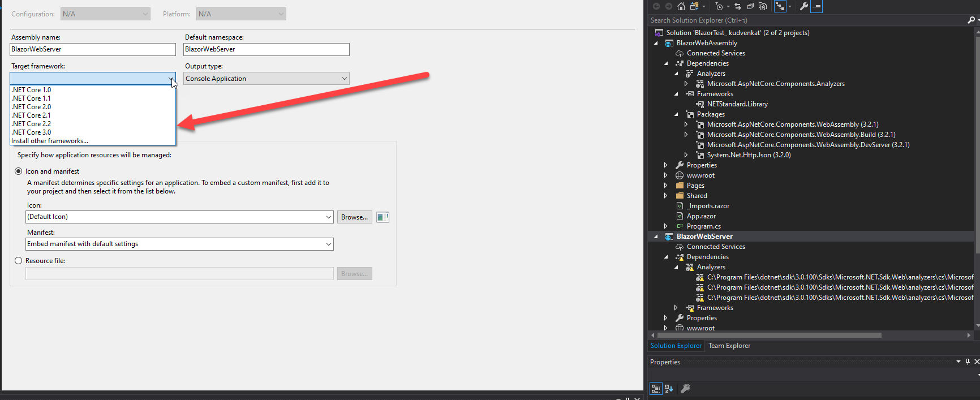The height and width of the screenshot is (400, 980).
Task: Select NETStandard.Library framework item
Action: point(737,104)
